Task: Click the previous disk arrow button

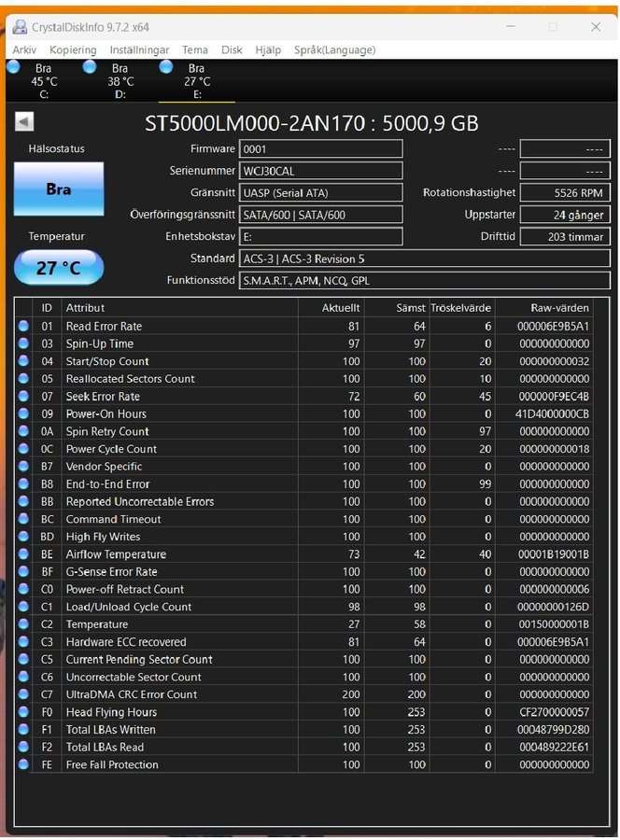Action: coord(23,121)
